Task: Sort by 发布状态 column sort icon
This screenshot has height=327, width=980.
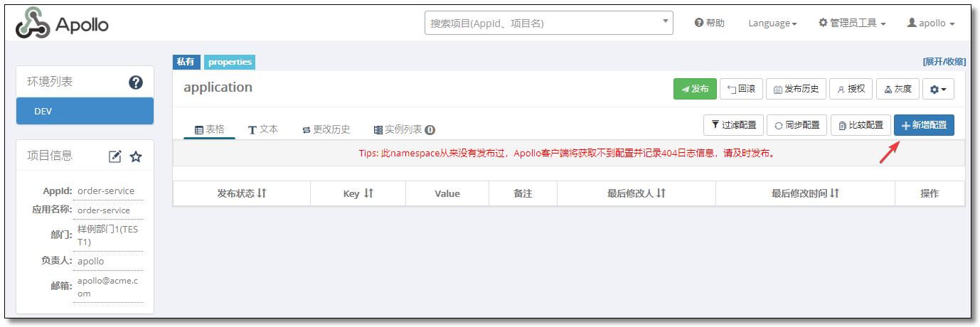Action: [x=262, y=193]
